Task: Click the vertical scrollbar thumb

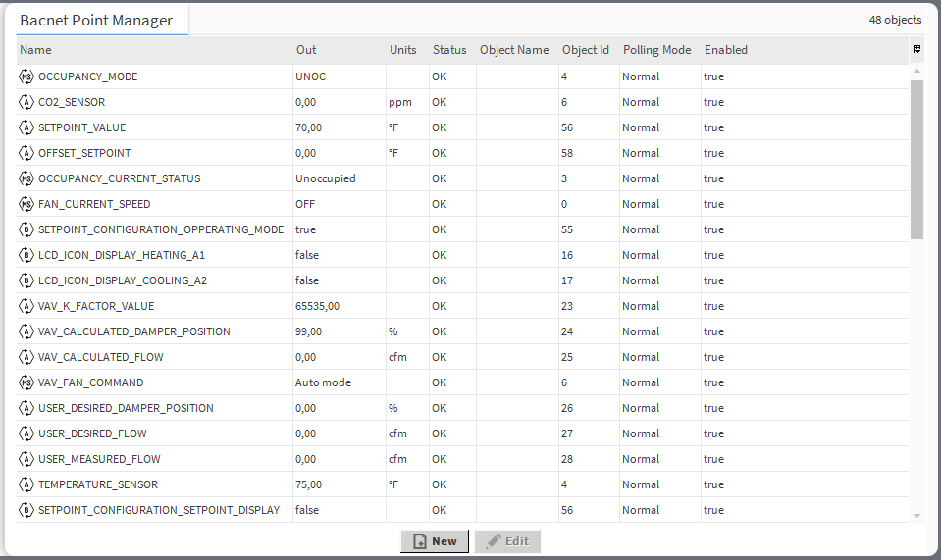Action: click(916, 159)
